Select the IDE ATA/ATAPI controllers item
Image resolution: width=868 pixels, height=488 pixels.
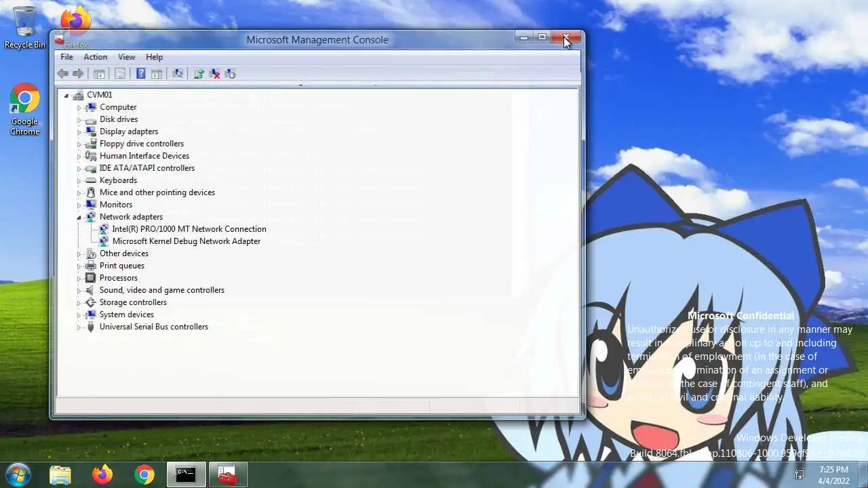(x=147, y=168)
